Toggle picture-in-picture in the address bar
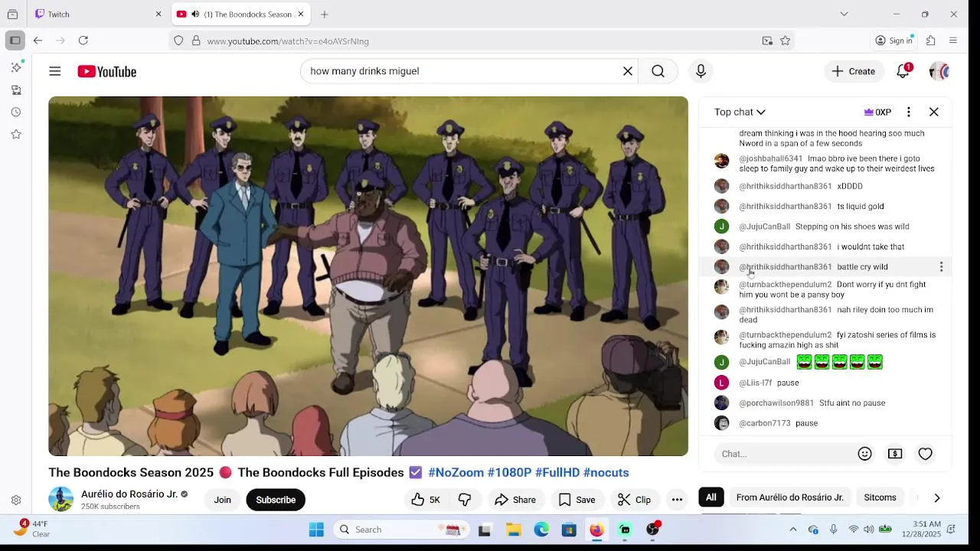Screen dimensions: 980x551 [767, 41]
